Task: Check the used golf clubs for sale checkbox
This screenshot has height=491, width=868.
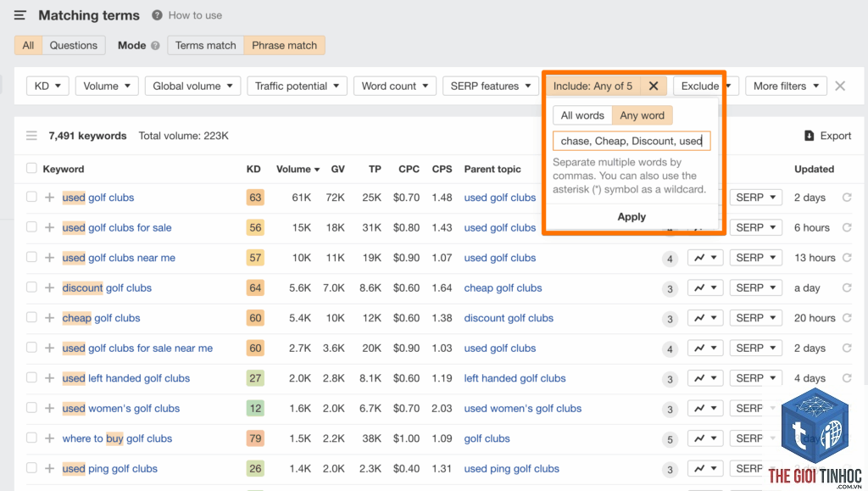Action: [x=31, y=227]
